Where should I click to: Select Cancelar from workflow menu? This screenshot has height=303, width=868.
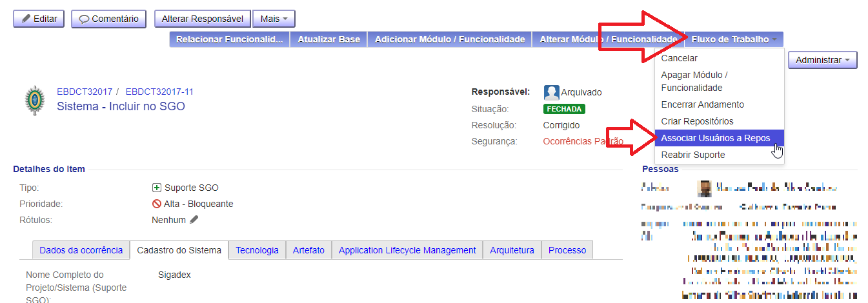(x=679, y=58)
